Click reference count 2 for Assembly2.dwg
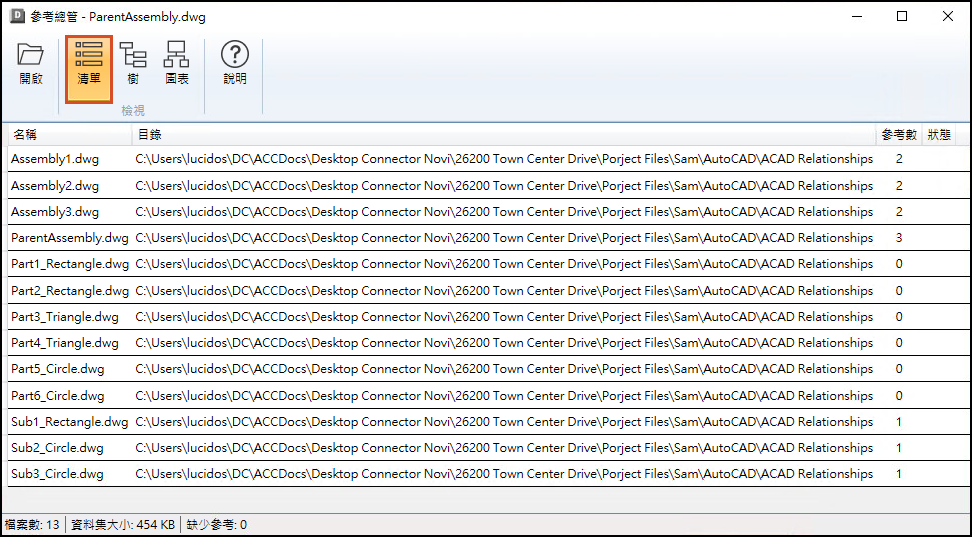The image size is (972, 537). click(x=899, y=185)
